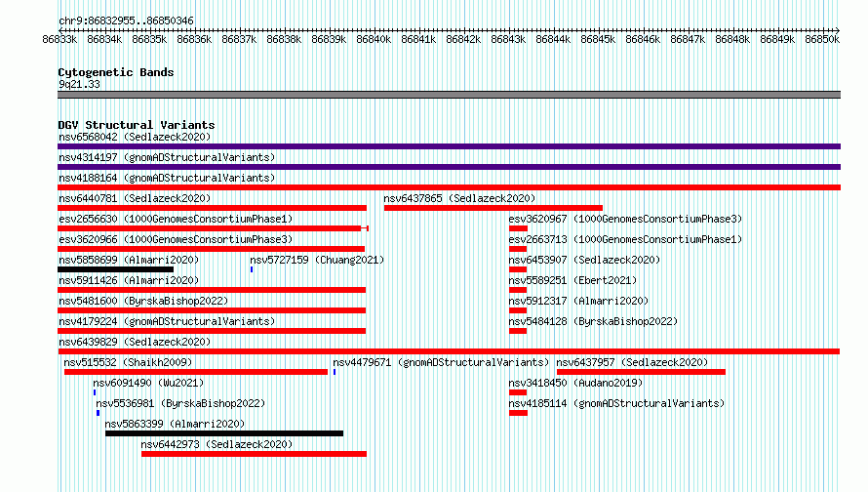
Task: Click the long red bar under nsv6439829
Action: [449, 351]
